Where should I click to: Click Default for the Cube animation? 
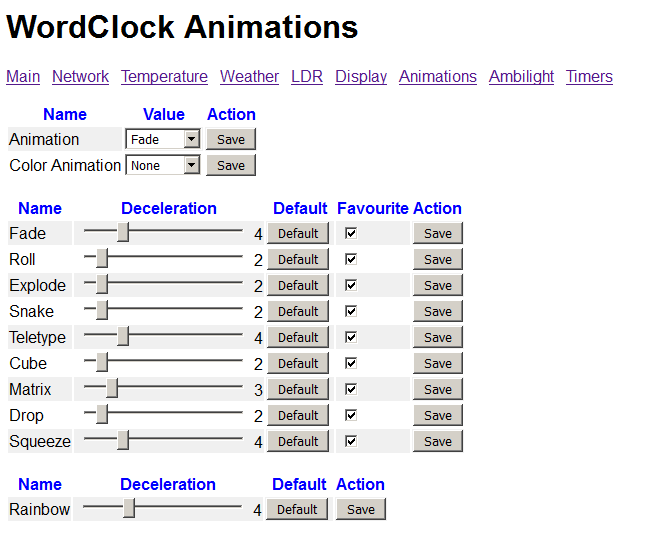click(298, 363)
